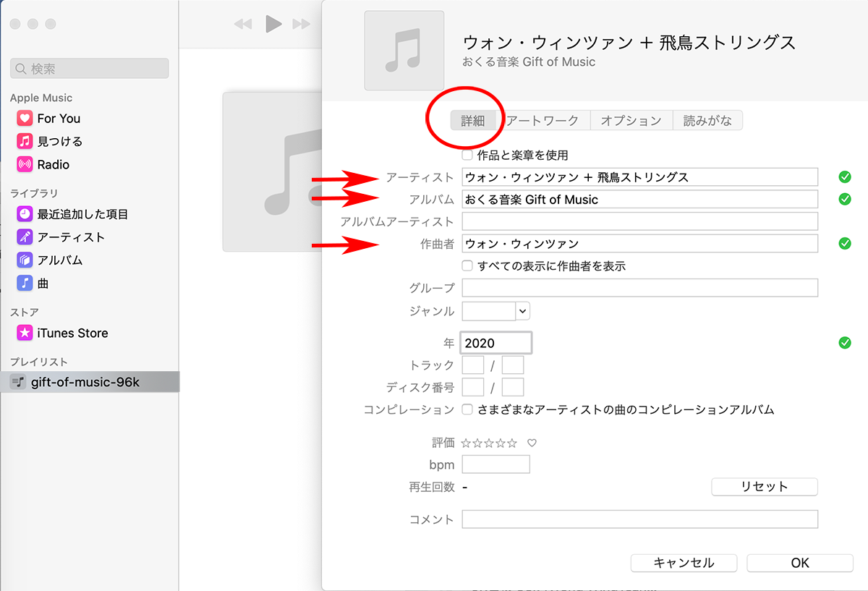Expand the ジャンル dropdown arrow
Image resolution: width=868 pixels, height=591 pixels.
pyautogui.click(x=523, y=311)
